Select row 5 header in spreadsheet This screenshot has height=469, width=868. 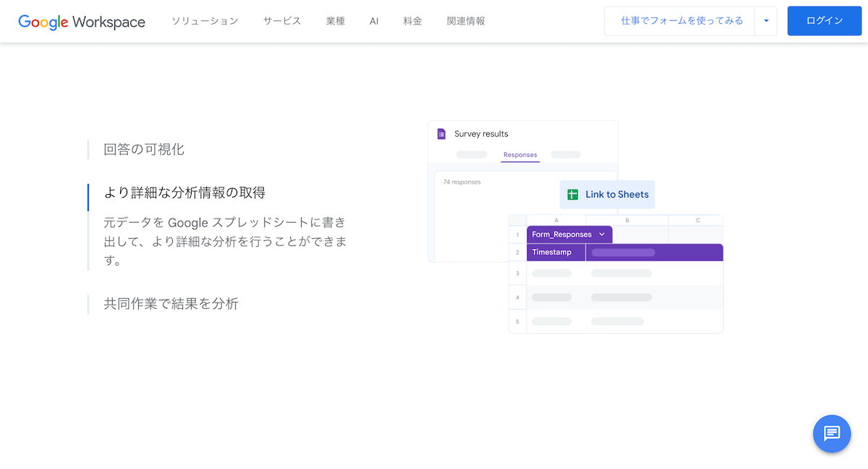(517, 321)
